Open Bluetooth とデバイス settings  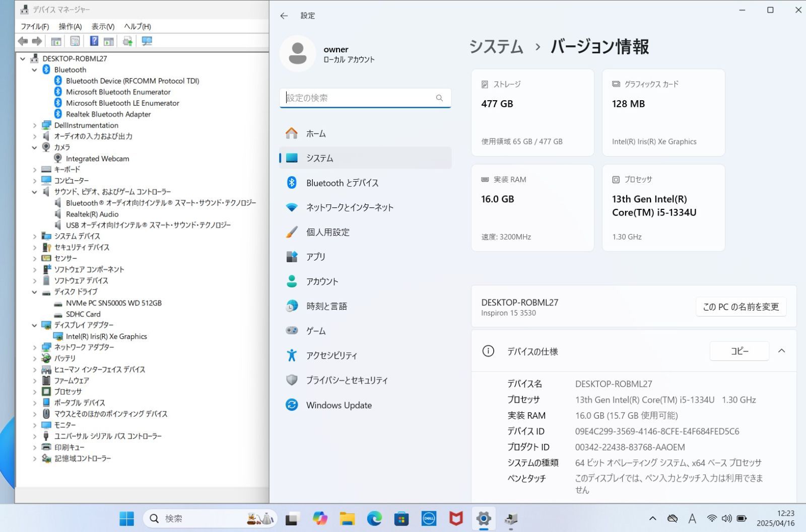click(365, 183)
